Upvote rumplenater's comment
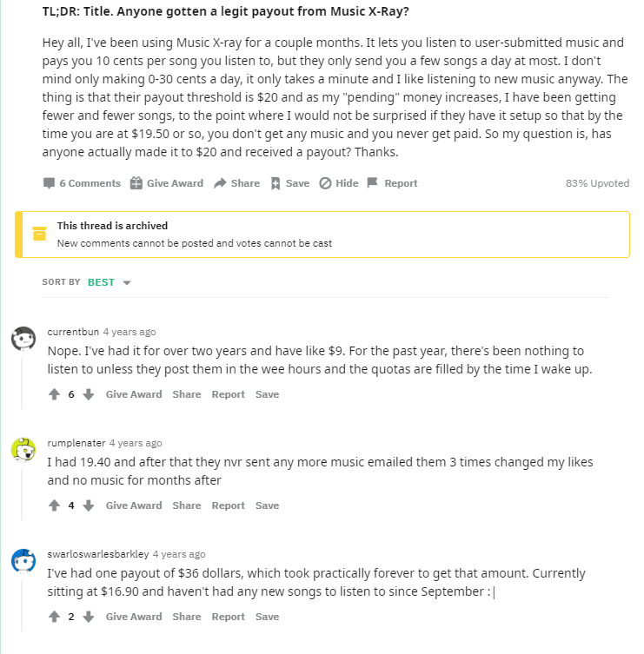The height and width of the screenshot is (654, 644). 54,505
